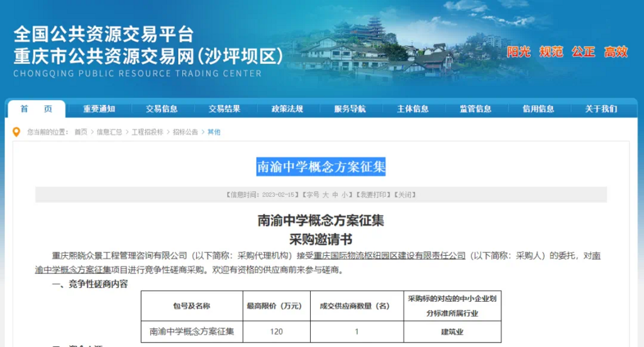Click the 信息时间 2023-02-15 text

262,195
